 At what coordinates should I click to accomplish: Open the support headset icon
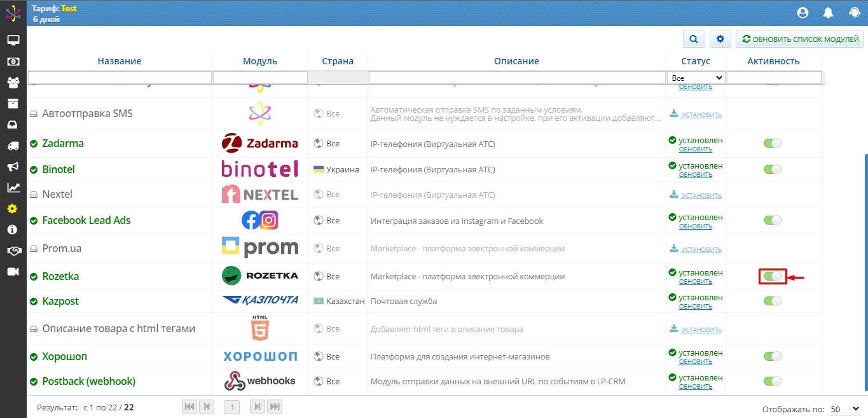855,13
